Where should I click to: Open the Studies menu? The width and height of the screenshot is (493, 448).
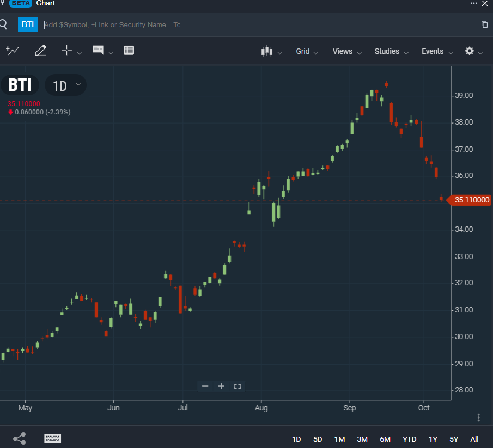click(392, 51)
